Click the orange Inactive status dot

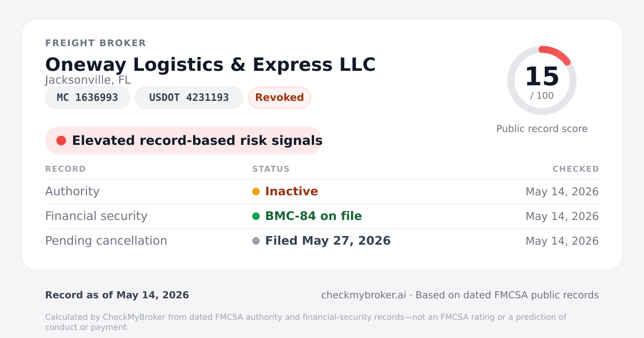pos(256,192)
